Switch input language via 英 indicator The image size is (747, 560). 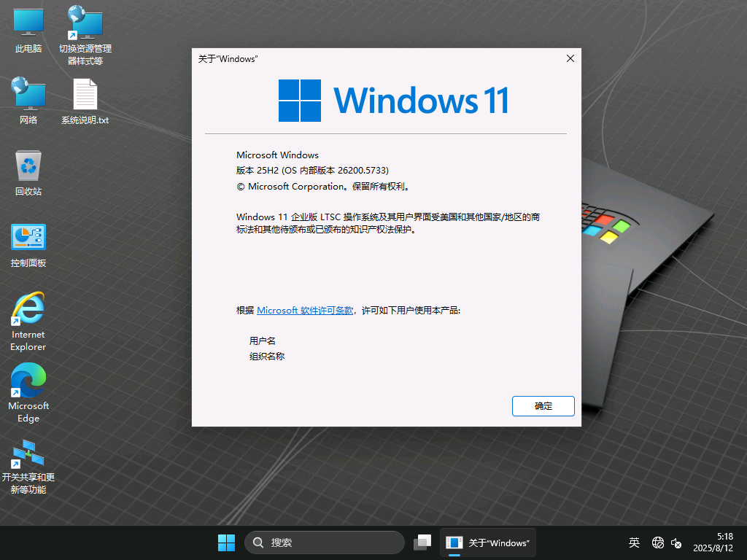pyautogui.click(x=634, y=542)
